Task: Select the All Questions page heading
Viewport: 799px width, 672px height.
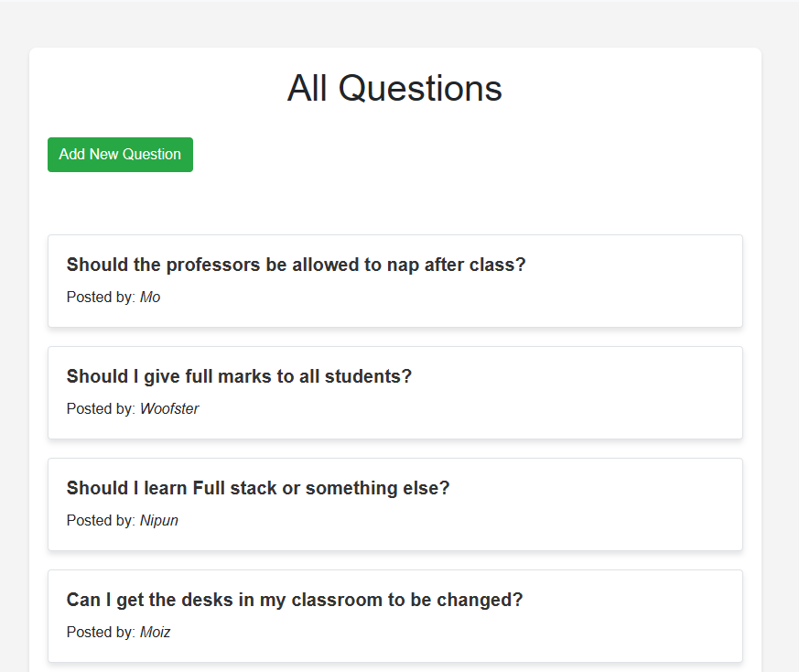Action: pos(394,89)
